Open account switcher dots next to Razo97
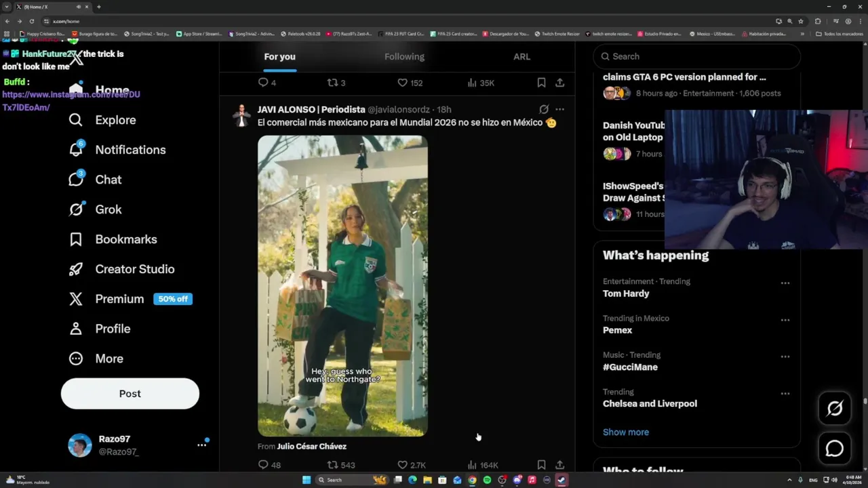This screenshot has width=868, height=488. [201, 445]
